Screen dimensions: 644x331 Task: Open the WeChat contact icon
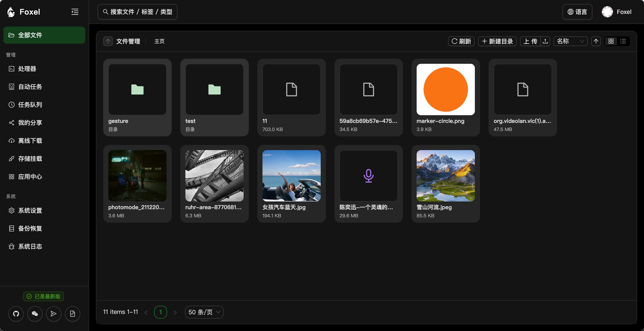pos(35,313)
